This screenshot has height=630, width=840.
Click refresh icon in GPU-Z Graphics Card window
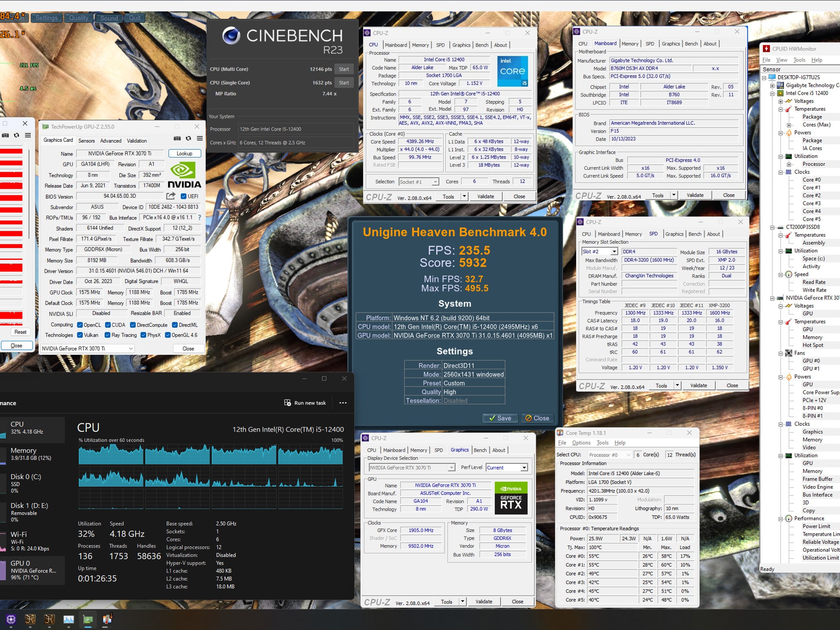[x=188, y=138]
